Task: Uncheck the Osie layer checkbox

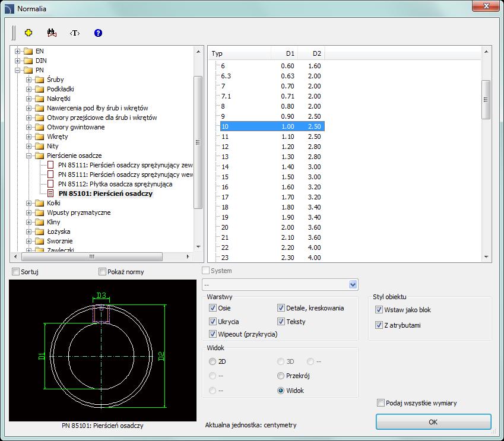Action: point(213,308)
